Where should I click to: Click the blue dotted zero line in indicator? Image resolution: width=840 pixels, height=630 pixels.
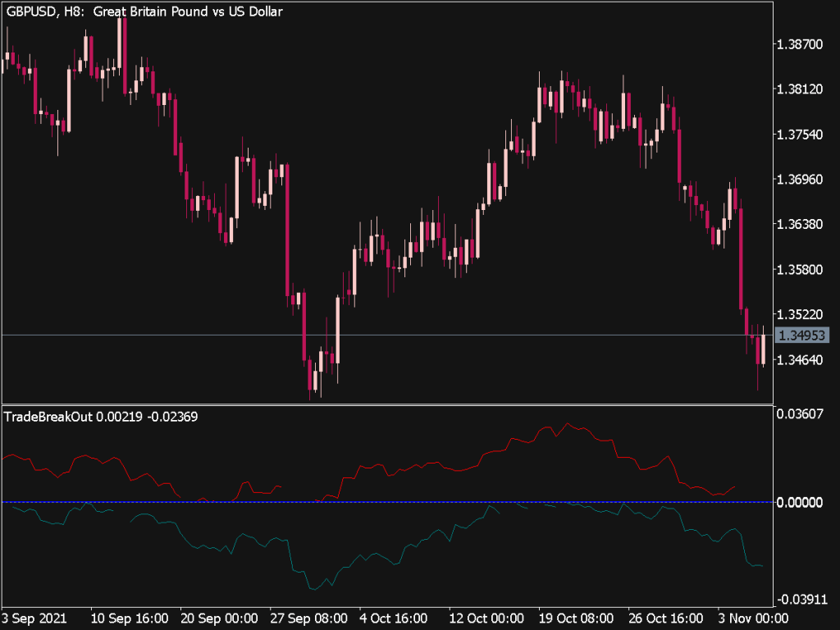(x=410, y=502)
